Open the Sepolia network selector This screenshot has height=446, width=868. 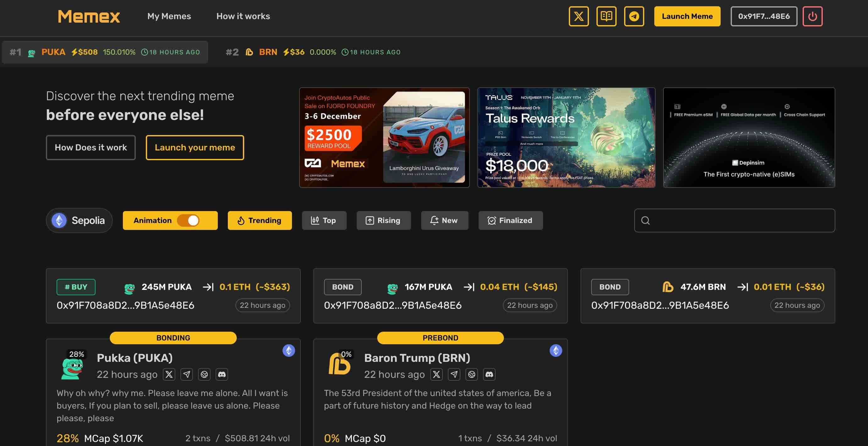tap(79, 220)
